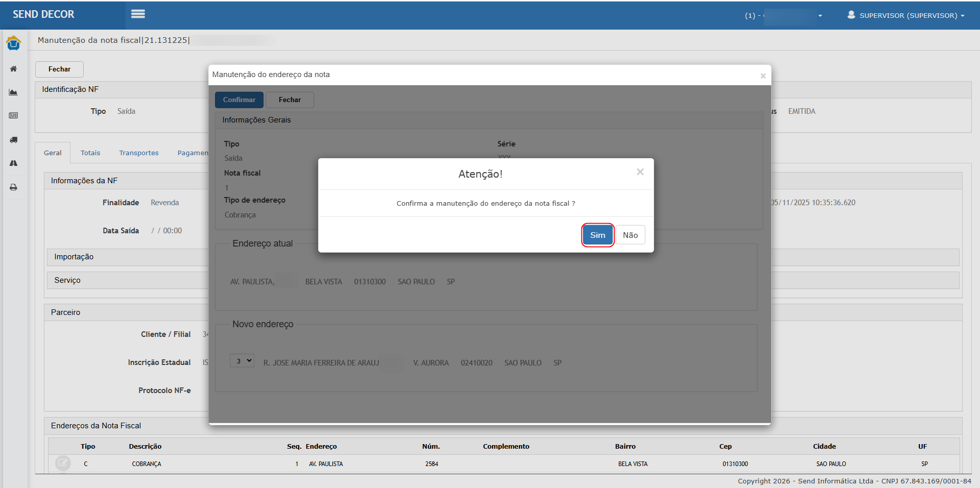Image resolution: width=980 pixels, height=488 pixels.
Task: Click the Fechar button below page title
Action: (59, 69)
